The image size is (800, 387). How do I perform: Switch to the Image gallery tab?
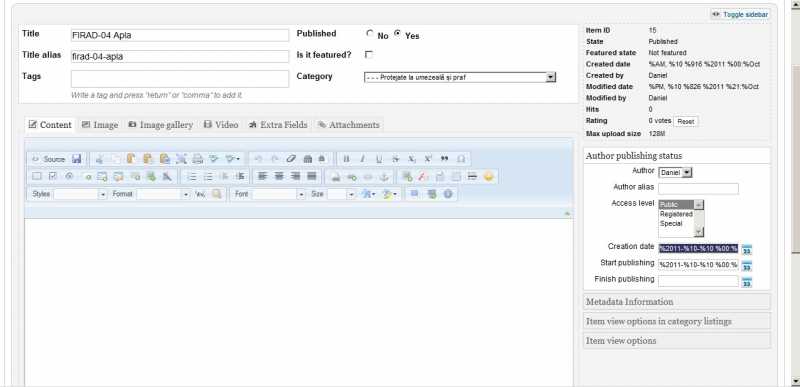pos(160,125)
